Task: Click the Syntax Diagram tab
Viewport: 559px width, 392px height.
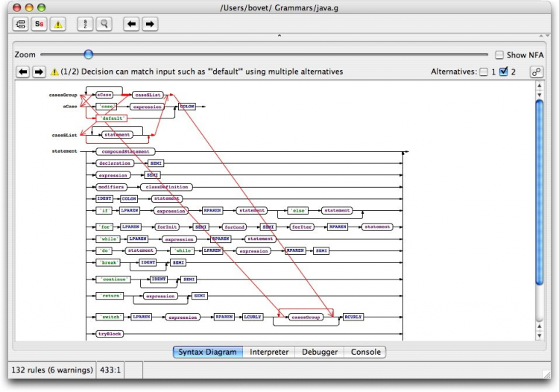Action: tap(207, 352)
